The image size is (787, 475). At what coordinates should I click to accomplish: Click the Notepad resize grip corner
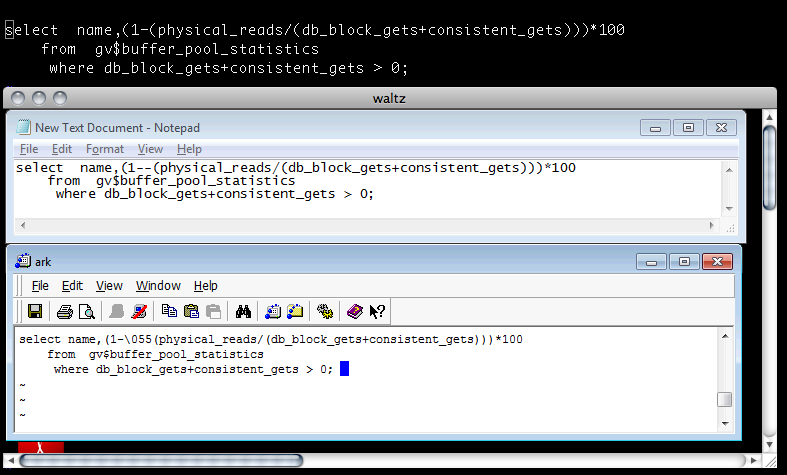[730, 228]
